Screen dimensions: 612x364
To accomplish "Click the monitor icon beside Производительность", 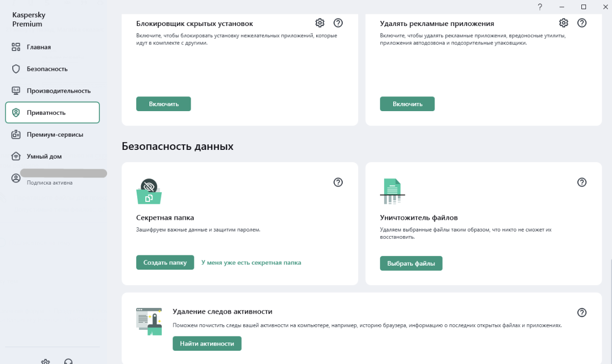I will (16, 91).
